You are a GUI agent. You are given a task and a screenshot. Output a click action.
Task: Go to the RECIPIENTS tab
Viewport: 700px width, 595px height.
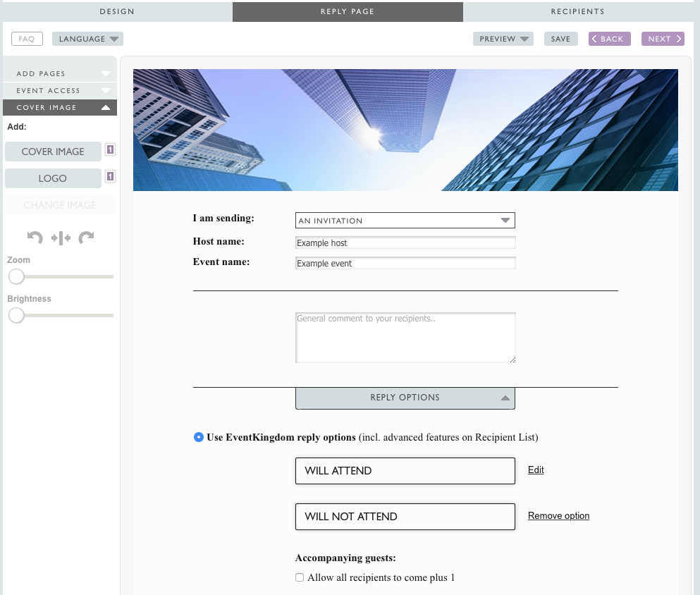coord(577,11)
